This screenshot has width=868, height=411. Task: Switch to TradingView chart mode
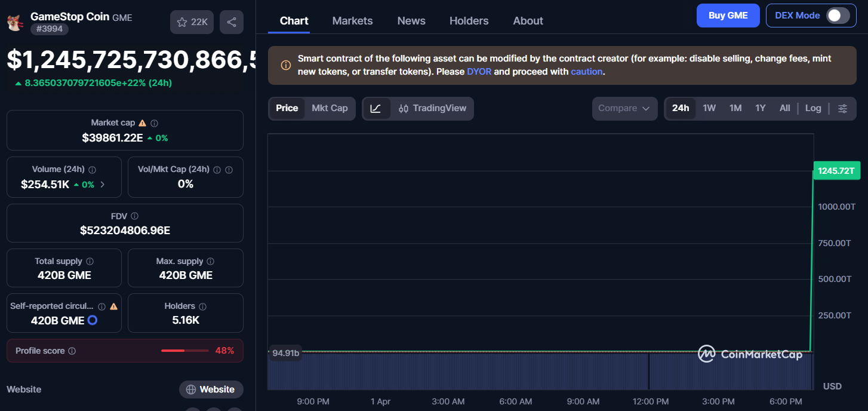tap(432, 109)
